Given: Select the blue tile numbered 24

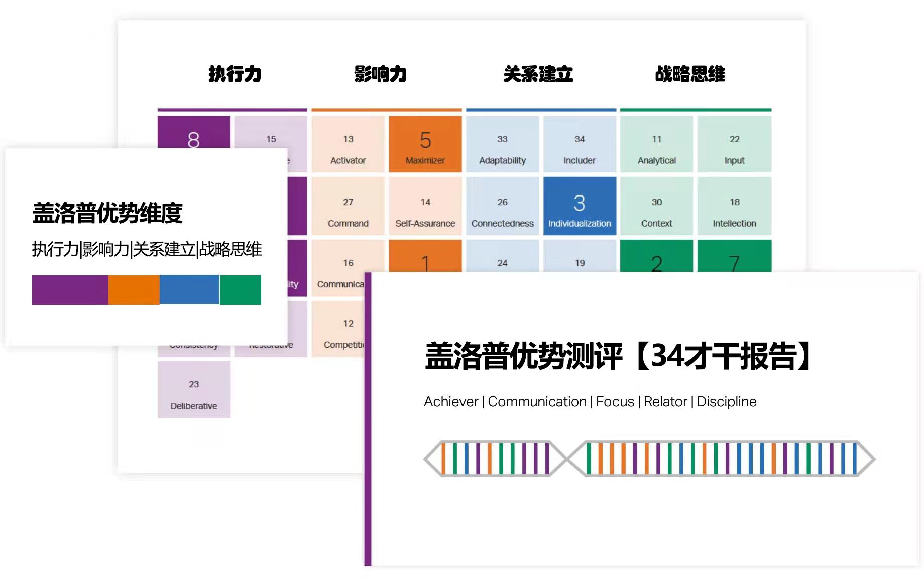Looking at the screenshot, I should tap(503, 256).
